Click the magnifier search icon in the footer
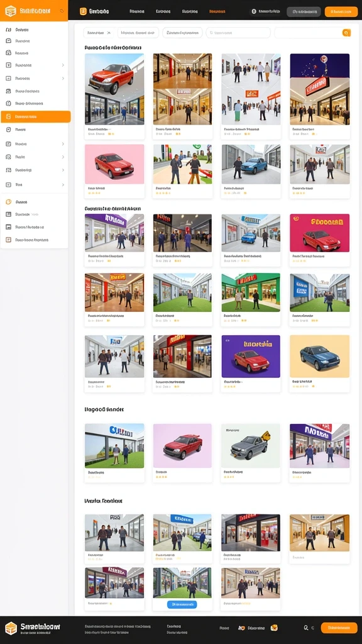Image resolution: width=362 pixels, height=644 pixels. click(x=306, y=628)
